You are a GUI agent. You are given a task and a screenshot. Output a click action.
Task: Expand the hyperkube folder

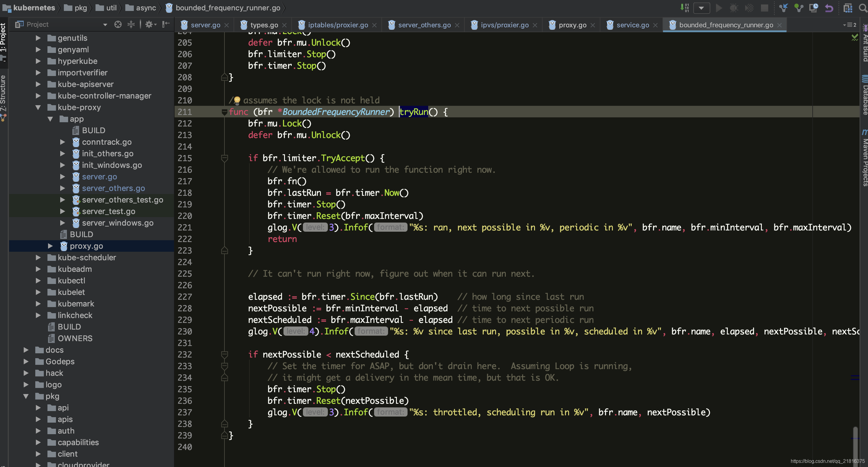point(38,61)
